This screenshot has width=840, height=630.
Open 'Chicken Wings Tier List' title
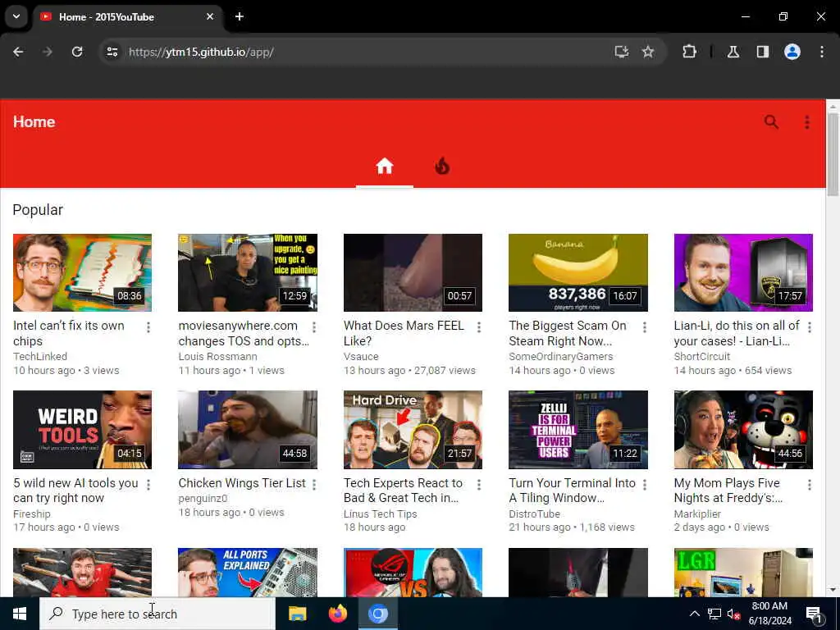pyautogui.click(x=242, y=483)
